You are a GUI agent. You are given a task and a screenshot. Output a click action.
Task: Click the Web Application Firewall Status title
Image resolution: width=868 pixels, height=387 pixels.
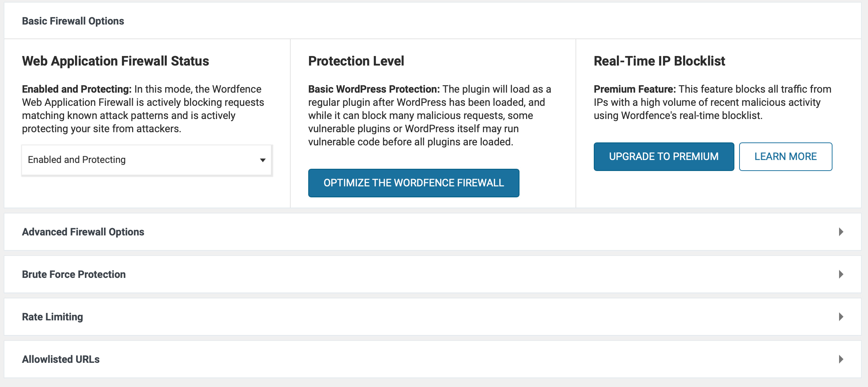click(x=116, y=61)
